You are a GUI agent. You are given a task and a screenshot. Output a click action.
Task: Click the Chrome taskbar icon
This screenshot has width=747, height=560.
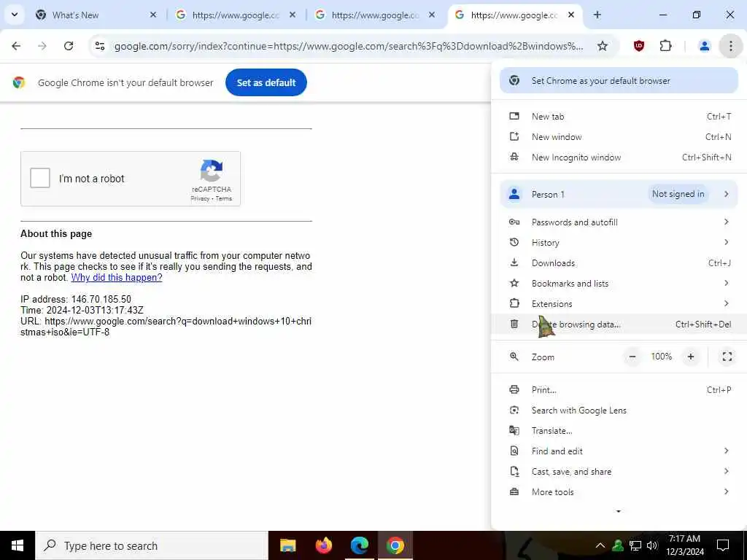point(395,545)
